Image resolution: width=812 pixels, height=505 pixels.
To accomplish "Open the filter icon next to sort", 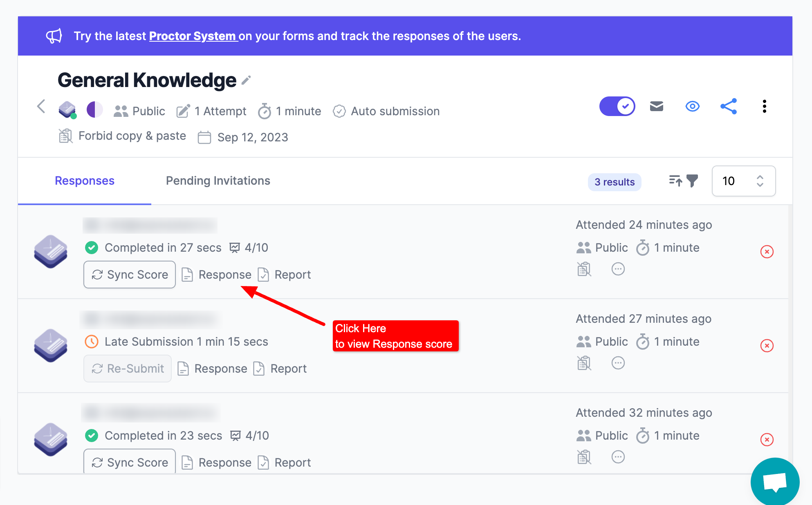I will point(692,181).
